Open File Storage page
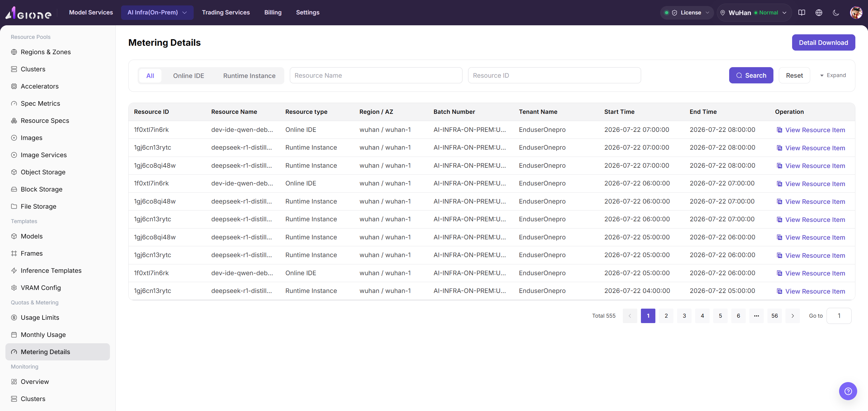Viewport: 868px width, 411px height. tap(58, 207)
